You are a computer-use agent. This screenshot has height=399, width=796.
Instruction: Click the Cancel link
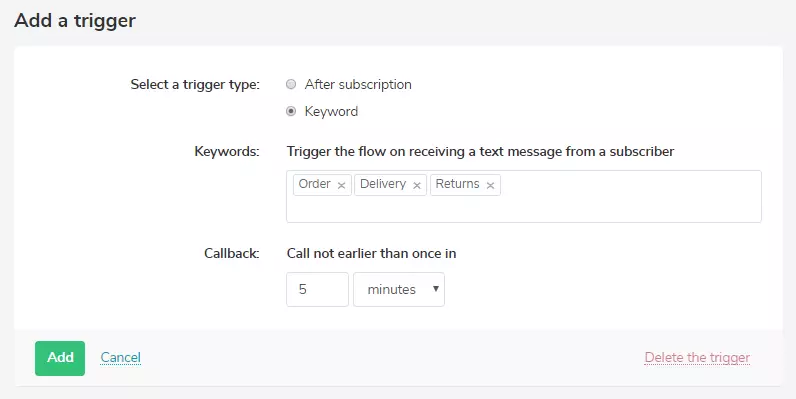coord(121,357)
